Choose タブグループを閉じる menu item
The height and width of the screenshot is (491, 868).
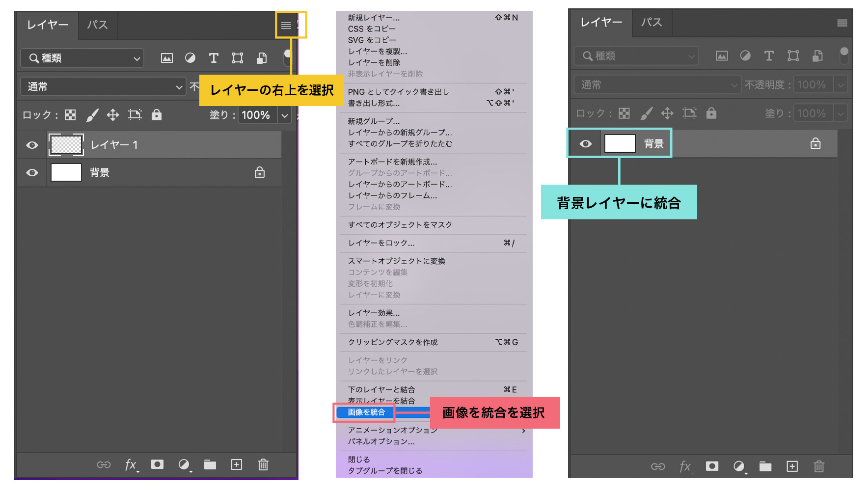click(385, 471)
